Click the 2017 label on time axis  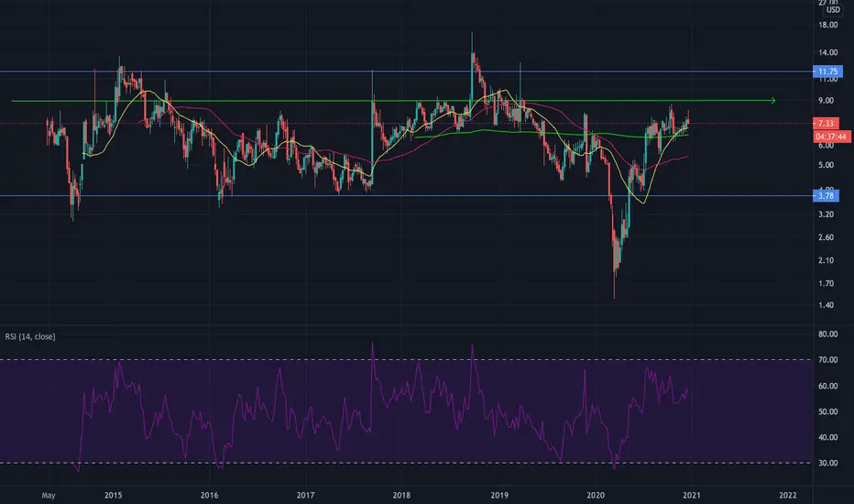tap(305, 495)
